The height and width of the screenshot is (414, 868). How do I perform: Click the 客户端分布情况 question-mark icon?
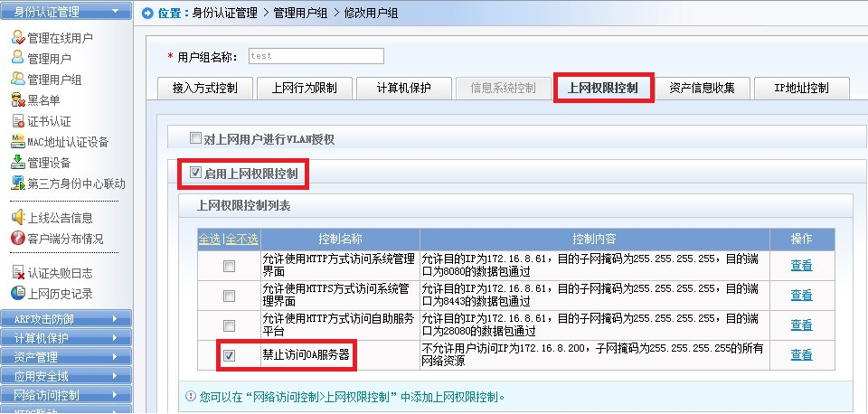pyautogui.click(x=18, y=239)
